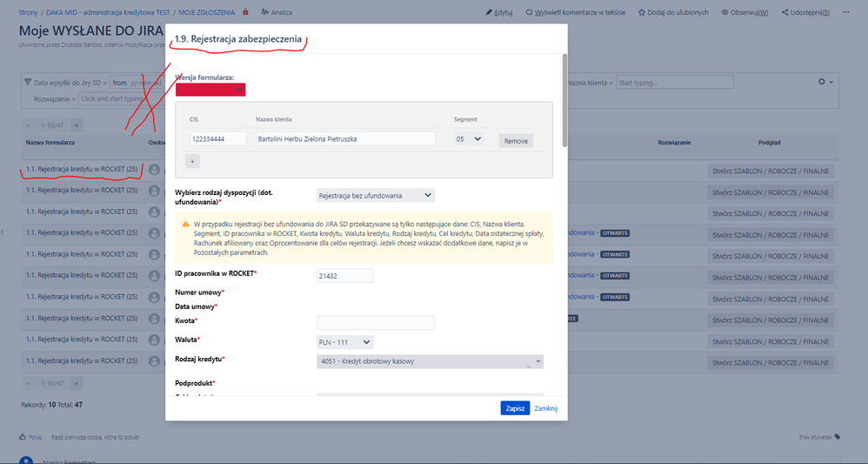Open the MOJE ZGŁOSZENIA breadcrumb
The image size is (868, 464).
[x=206, y=12]
